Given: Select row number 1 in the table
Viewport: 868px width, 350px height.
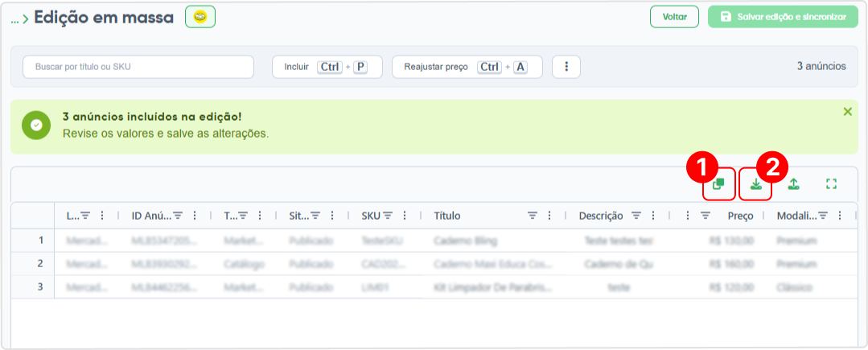Looking at the screenshot, I should click(x=33, y=241).
